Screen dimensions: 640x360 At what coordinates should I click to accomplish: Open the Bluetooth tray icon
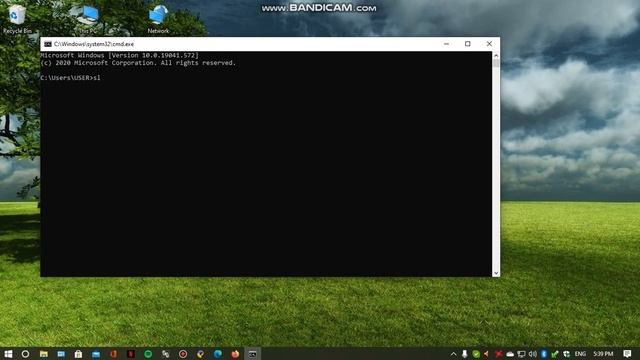tap(544, 354)
